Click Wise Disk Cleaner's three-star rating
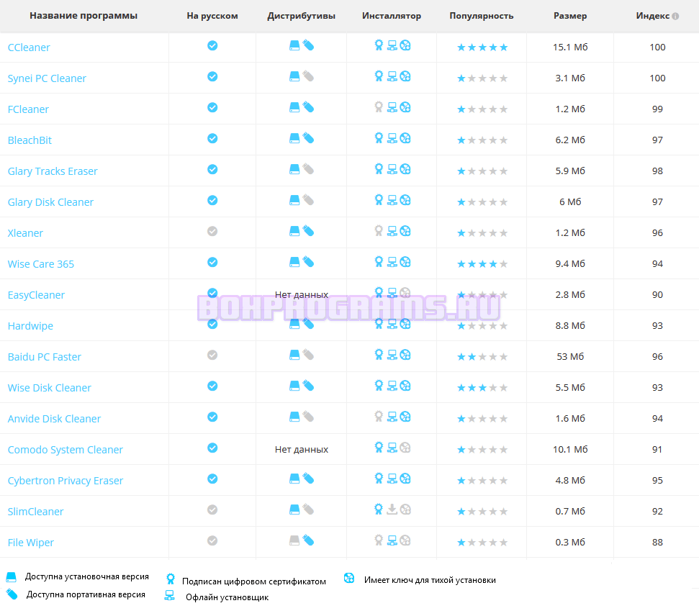The width and height of the screenshot is (699, 616). pyautogui.click(x=482, y=388)
